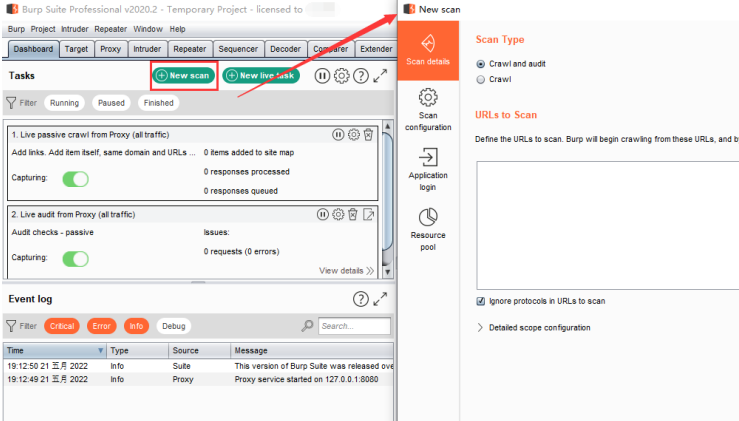
Task: Pause the Live passive crawl task
Action: 338,135
